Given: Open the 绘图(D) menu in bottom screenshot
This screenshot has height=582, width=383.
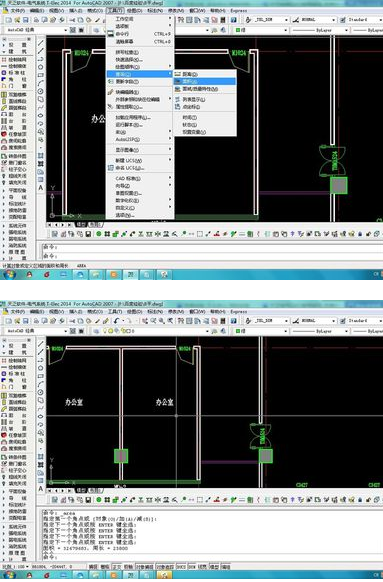Looking at the screenshot, I should 134,311.
